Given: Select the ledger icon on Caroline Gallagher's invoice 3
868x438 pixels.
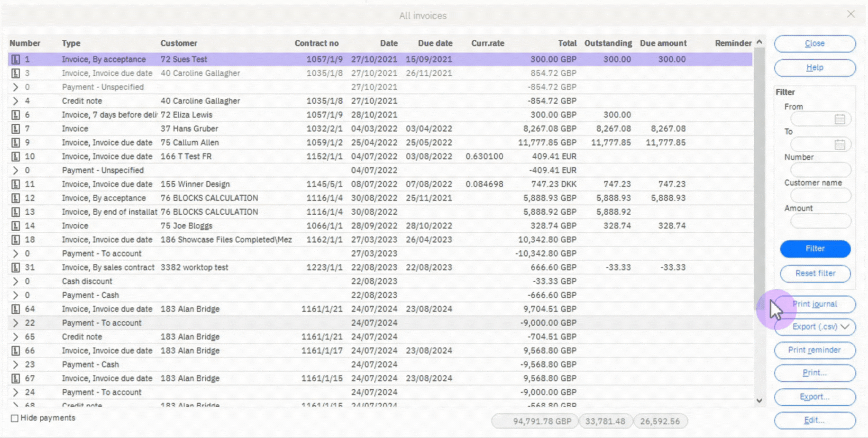Looking at the screenshot, I should pyautogui.click(x=15, y=73).
